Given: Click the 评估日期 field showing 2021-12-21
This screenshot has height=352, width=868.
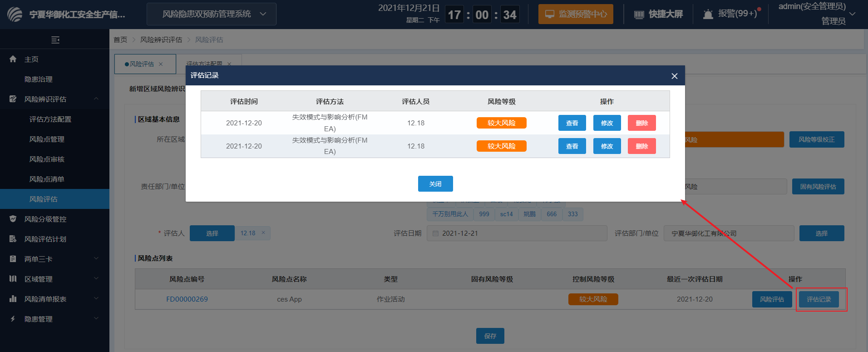Looking at the screenshot, I should point(517,233).
